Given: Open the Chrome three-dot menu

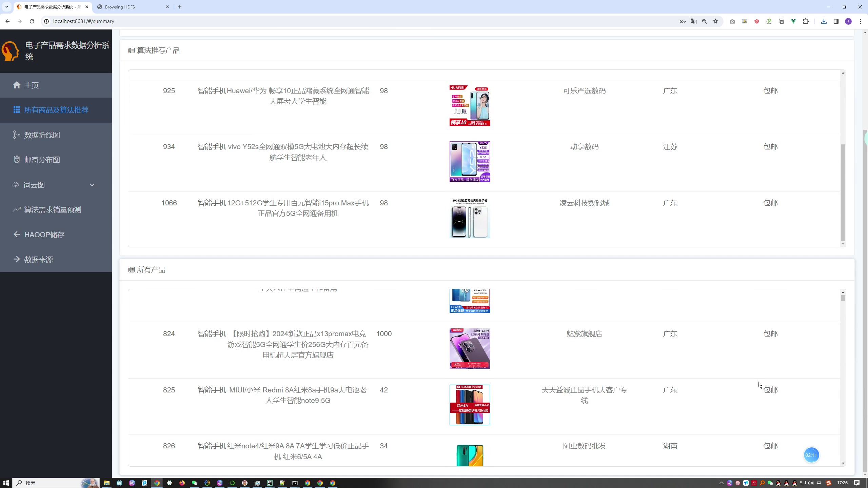Looking at the screenshot, I should [x=861, y=21].
